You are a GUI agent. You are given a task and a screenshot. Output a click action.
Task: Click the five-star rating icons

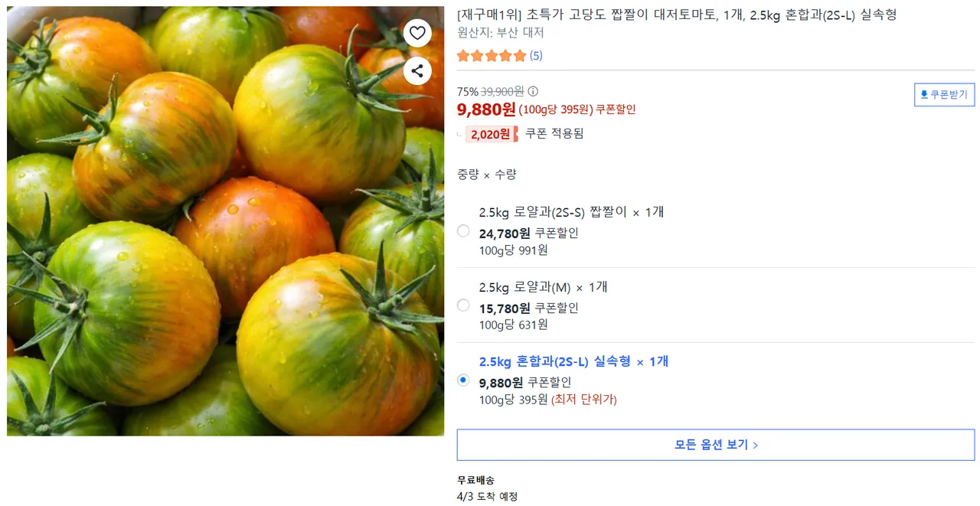point(492,56)
